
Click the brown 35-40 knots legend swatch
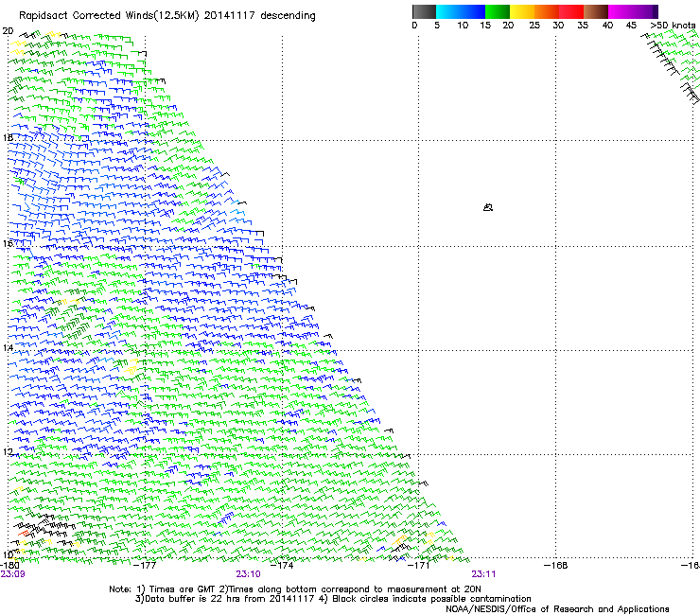tap(596, 11)
